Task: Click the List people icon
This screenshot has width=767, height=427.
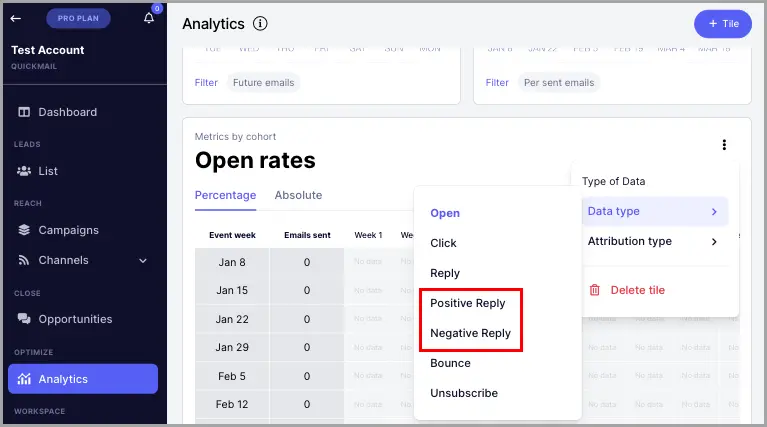Action: 24,171
